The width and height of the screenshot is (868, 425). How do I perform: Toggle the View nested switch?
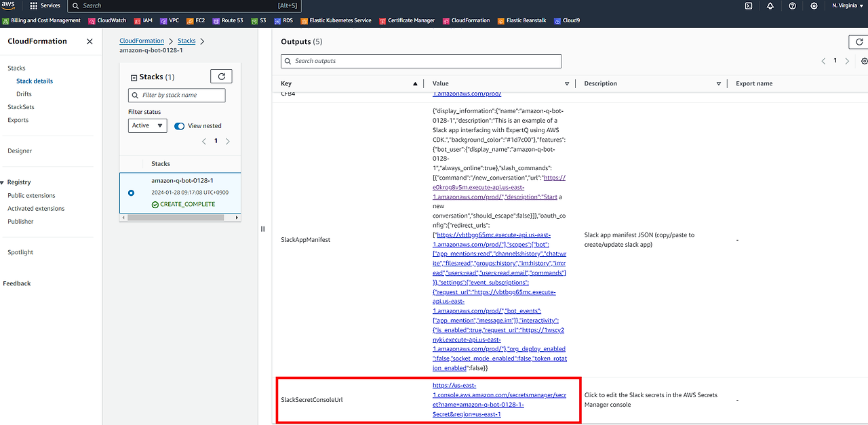pyautogui.click(x=179, y=126)
